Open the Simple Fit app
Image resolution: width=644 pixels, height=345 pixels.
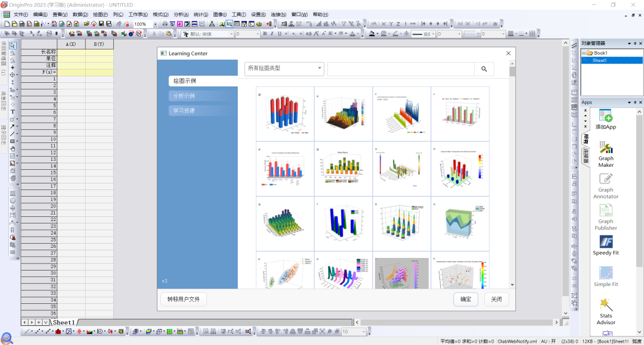coord(605,276)
